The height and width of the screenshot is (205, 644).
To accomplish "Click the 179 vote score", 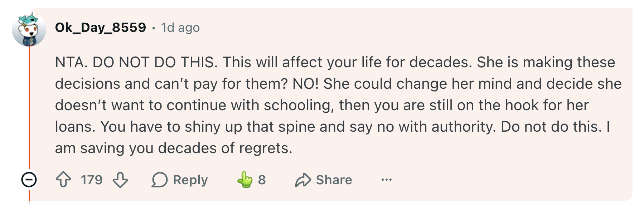I will pos(92,180).
